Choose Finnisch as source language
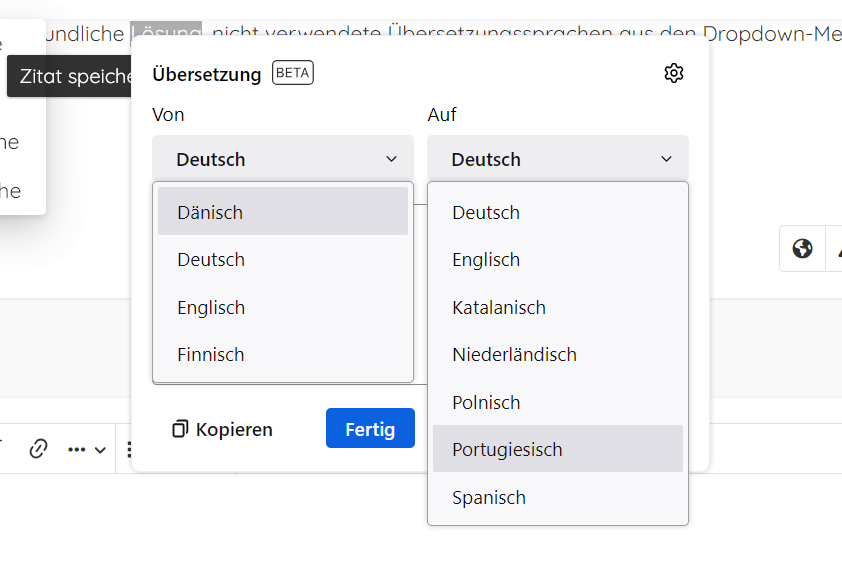This screenshot has height=588, width=842. tap(283, 354)
